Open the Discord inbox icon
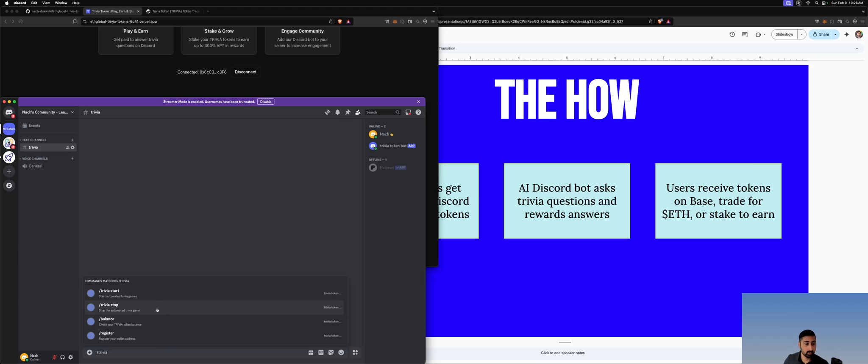The width and height of the screenshot is (868, 364). pos(408,112)
